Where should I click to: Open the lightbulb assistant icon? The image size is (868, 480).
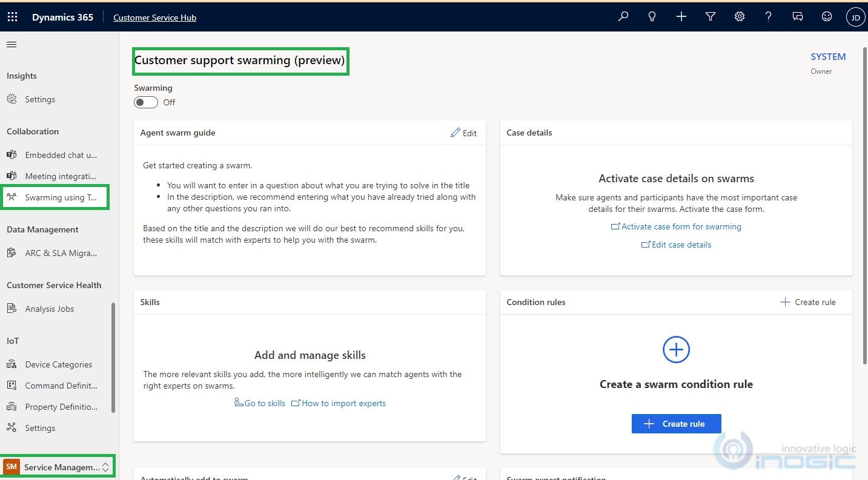tap(652, 17)
